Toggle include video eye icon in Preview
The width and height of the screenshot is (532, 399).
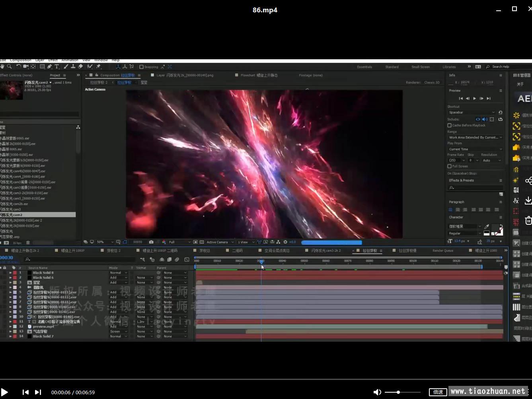478,119
